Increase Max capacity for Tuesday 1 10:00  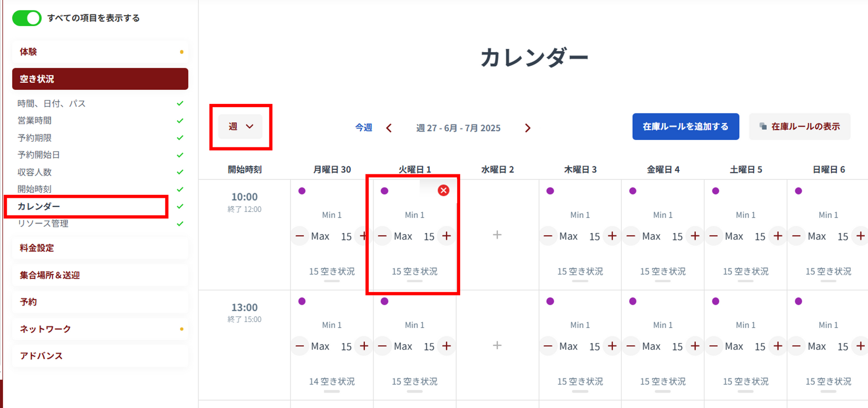click(447, 236)
